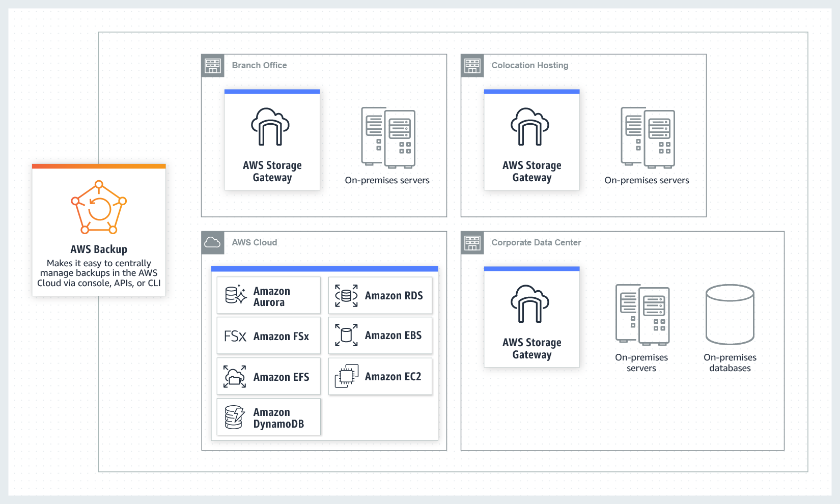The width and height of the screenshot is (840, 504).
Task: Click the AWS Cloud cloud icon
Action: tap(213, 243)
